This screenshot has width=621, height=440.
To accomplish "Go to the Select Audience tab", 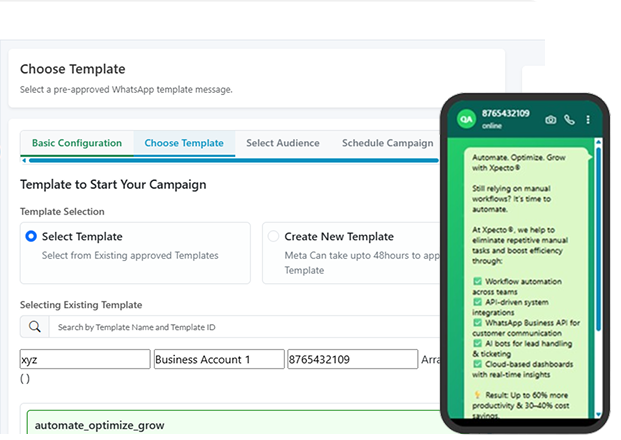I will coord(283,143).
